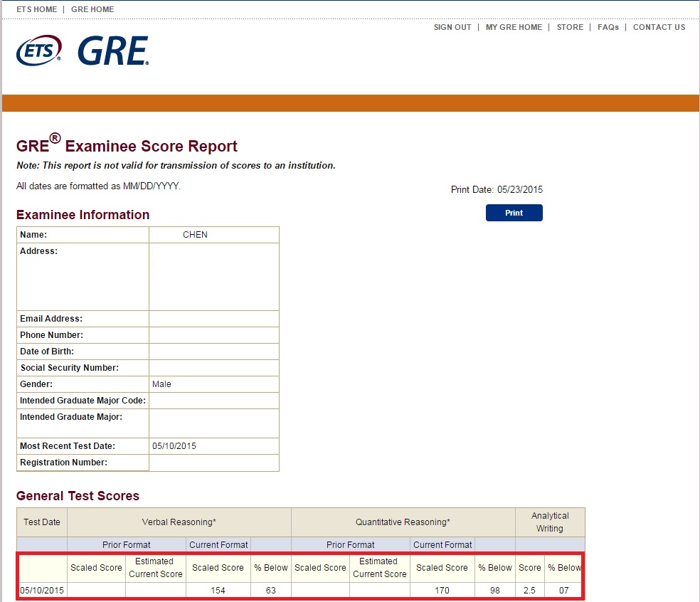Click the score row test date 05/10/2015
Screen dimensions: 700x602
coord(42,591)
